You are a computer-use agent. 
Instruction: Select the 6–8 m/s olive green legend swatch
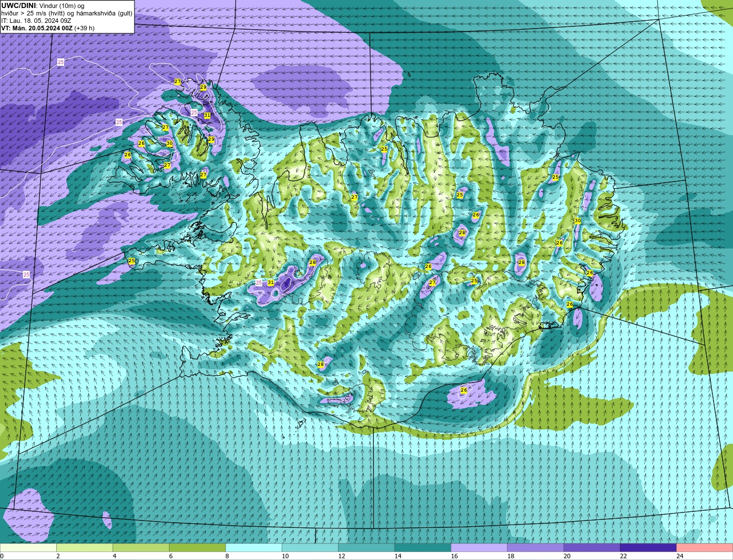coord(198,547)
